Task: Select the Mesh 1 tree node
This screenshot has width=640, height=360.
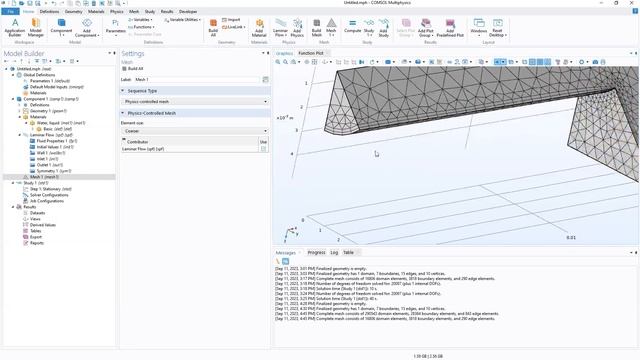Action: pyautogui.click(x=44, y=177)
